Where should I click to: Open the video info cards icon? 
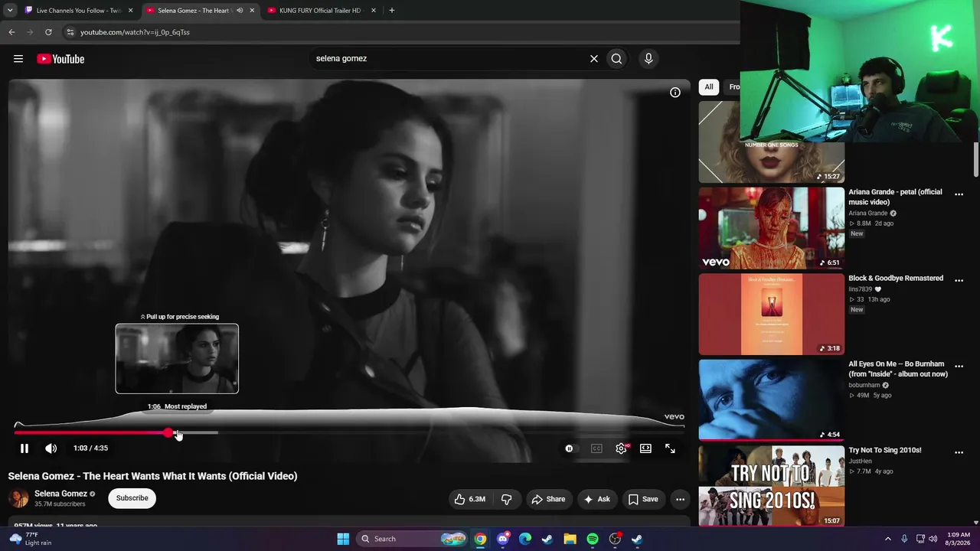click(x=675, y=93)
